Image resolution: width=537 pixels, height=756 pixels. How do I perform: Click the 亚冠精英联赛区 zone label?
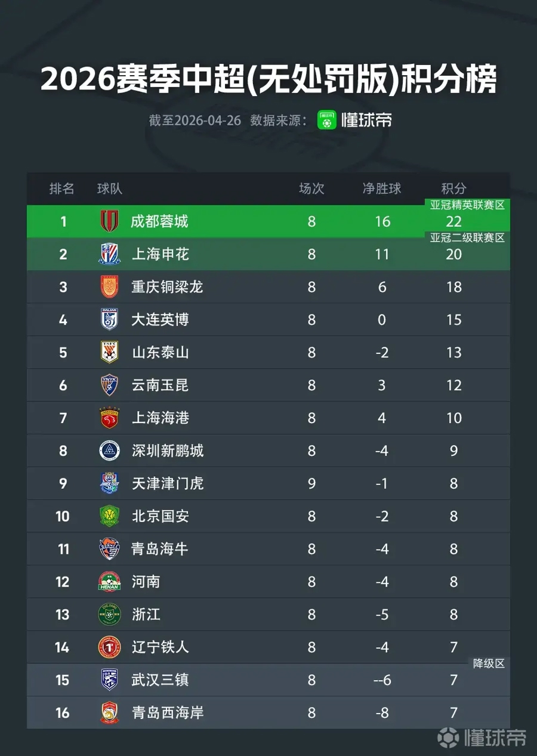click(468, 205)
